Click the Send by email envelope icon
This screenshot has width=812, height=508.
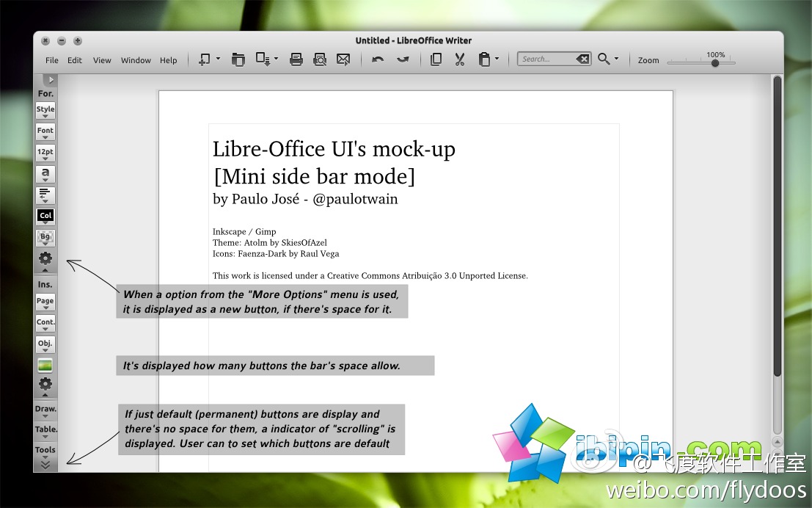pyautogui.click(x=343, y=59)
